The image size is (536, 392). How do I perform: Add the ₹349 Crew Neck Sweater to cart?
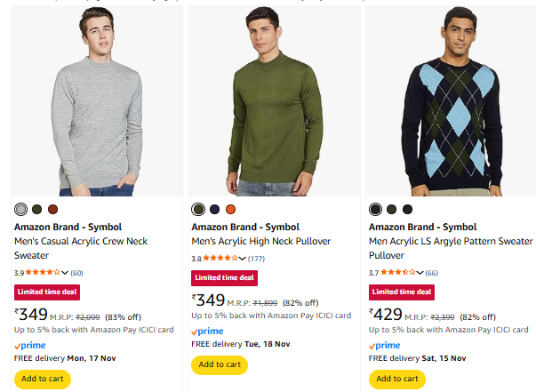pos(42,378)
